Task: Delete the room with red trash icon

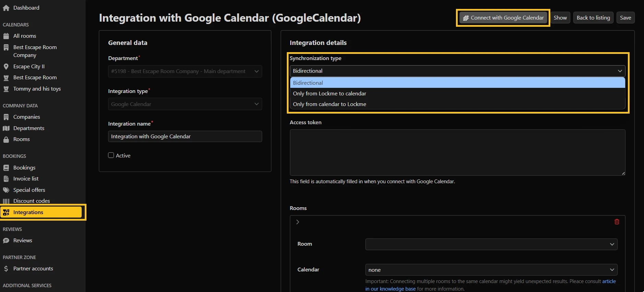Action: point(617,222)
